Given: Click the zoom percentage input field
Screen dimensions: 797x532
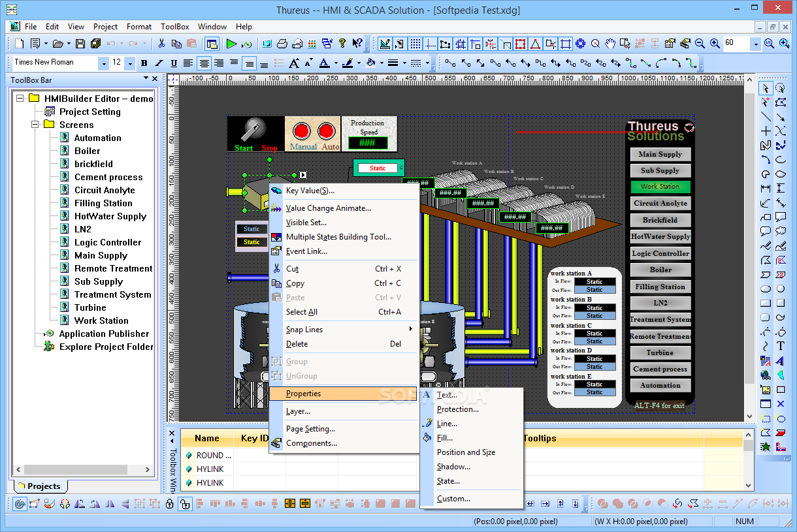Looking at the screenshot, I should tap(736, 43).
